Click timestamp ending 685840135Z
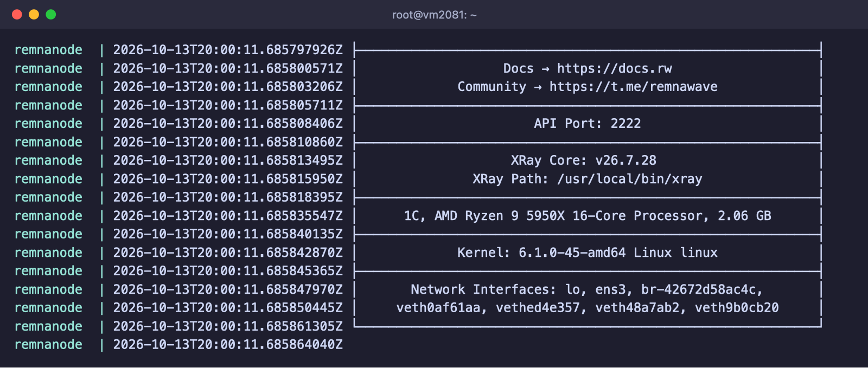The height and width of the screenshot is (368, 868). tap(228, 234)
